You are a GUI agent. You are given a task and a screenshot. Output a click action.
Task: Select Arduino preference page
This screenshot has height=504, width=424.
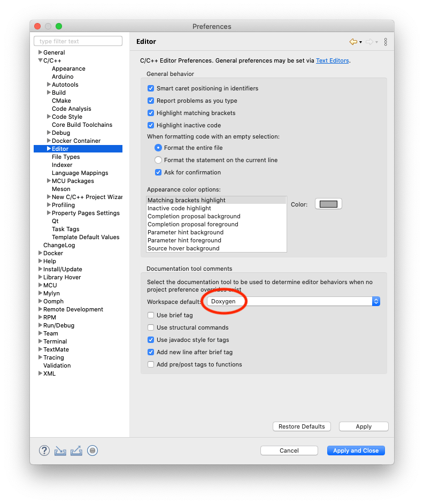[x=63, y=77]
